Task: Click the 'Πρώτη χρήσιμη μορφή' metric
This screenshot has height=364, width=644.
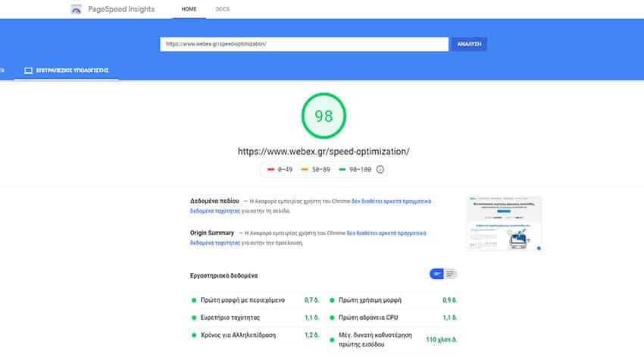Action: pyautogui.click(x=370, y=300)
